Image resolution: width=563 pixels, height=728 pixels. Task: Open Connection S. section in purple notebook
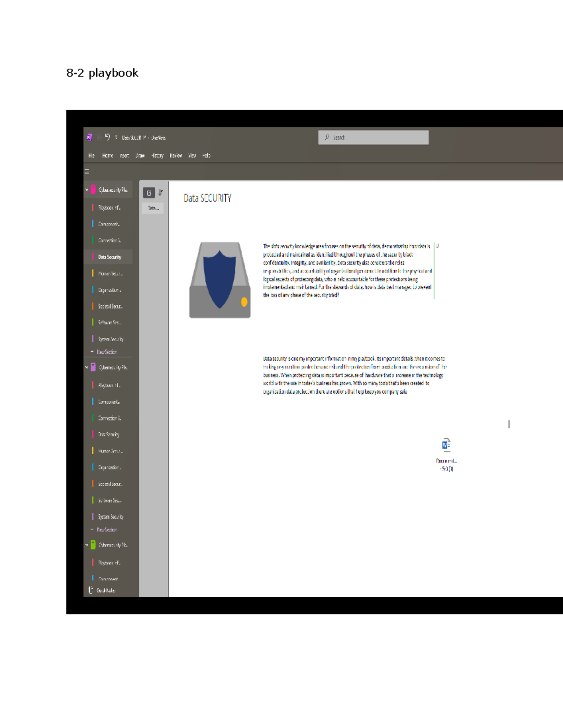pyautogui.click(x=109, y=418)
